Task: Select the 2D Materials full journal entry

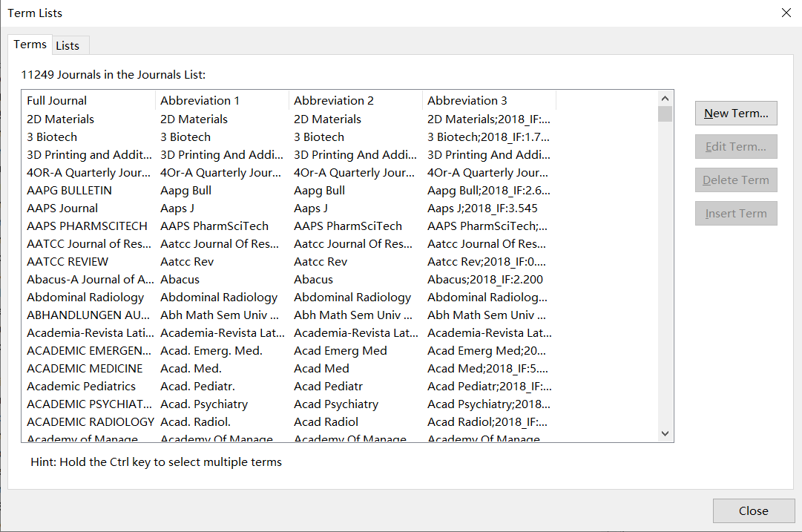Action: tap(60, 119)
